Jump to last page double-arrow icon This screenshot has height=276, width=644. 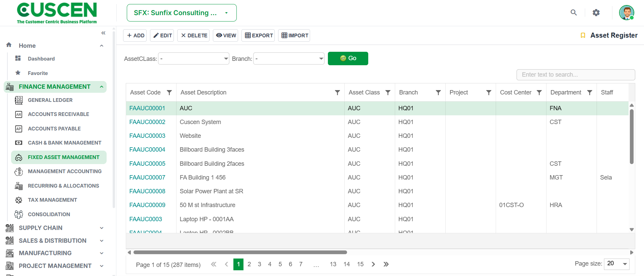point(386,264)
